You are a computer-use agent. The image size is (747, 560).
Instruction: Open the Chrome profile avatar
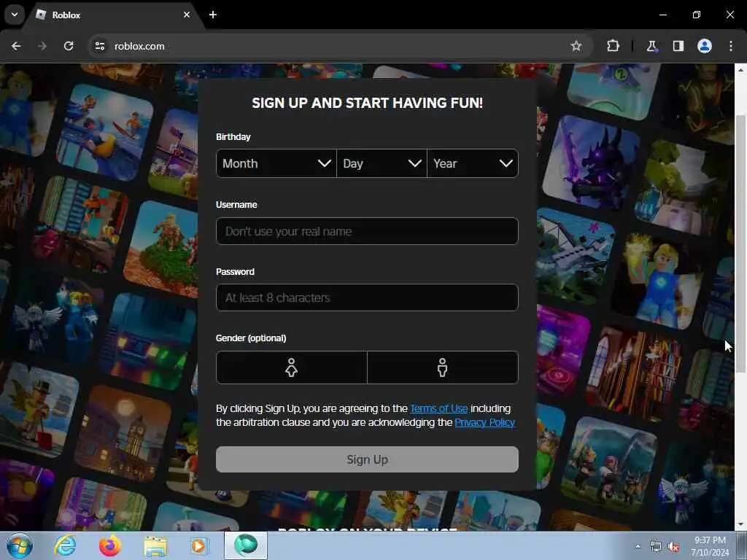(x=705, y=46)
